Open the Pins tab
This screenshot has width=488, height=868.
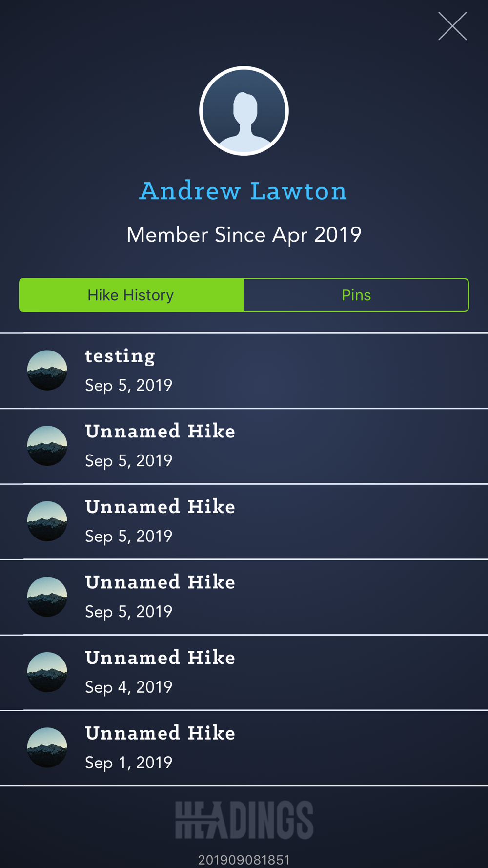(x=356, y=295)
